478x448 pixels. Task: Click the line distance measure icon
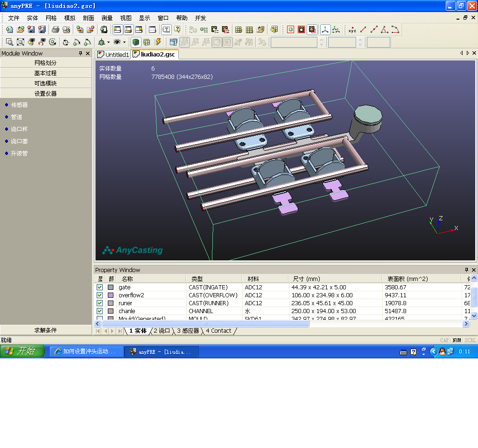click(363, 29)
